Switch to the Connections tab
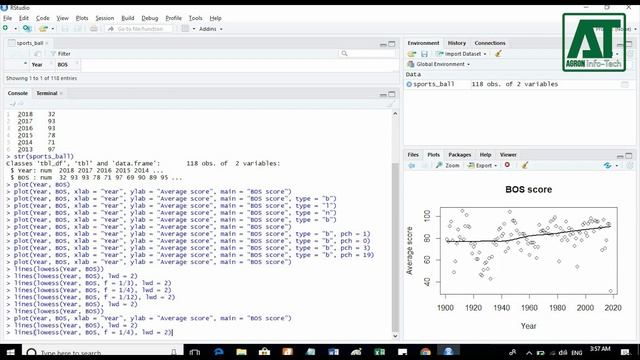The width and height of the screenshot is (640, 360). click(x=490, y=43)
